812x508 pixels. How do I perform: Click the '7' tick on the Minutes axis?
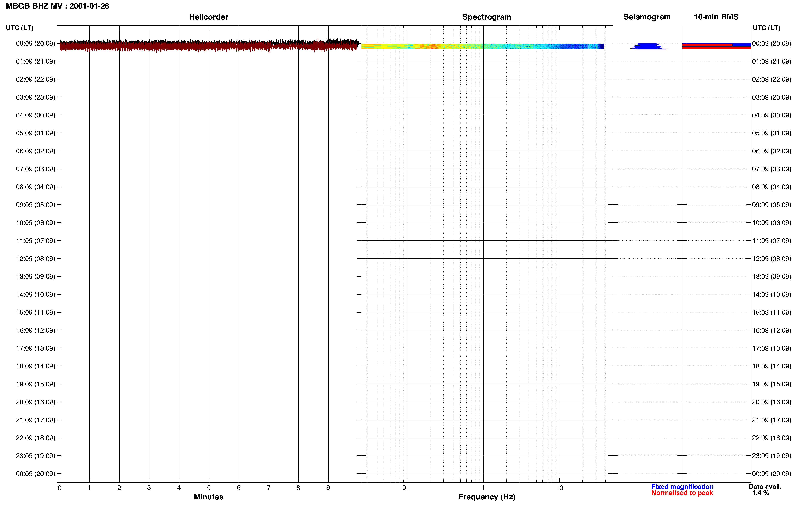click(x=269, y=487)
